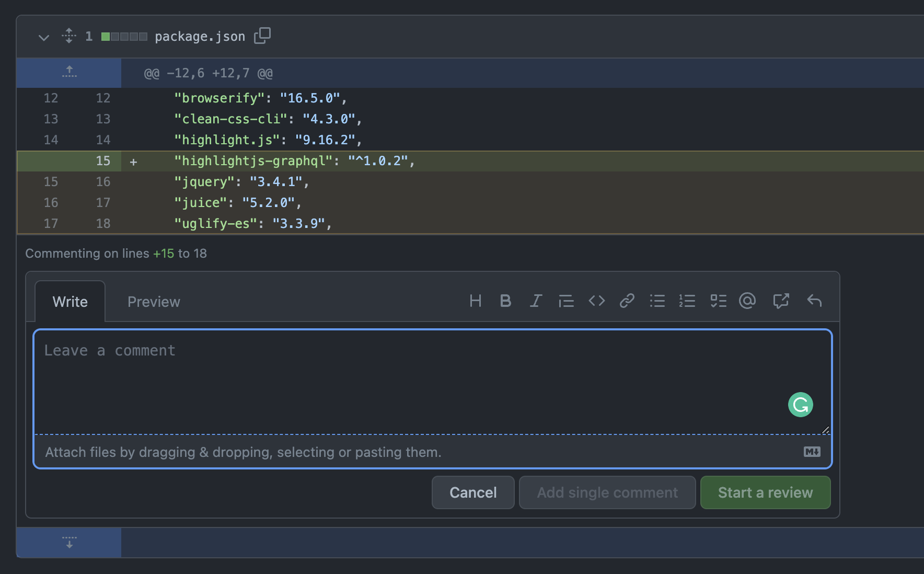Select the Write tab
Screen dimensions: 924x574
tap(70, 302)
